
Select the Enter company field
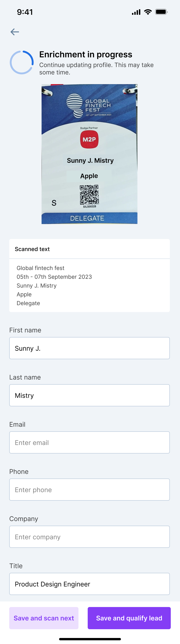pos(89,537)
